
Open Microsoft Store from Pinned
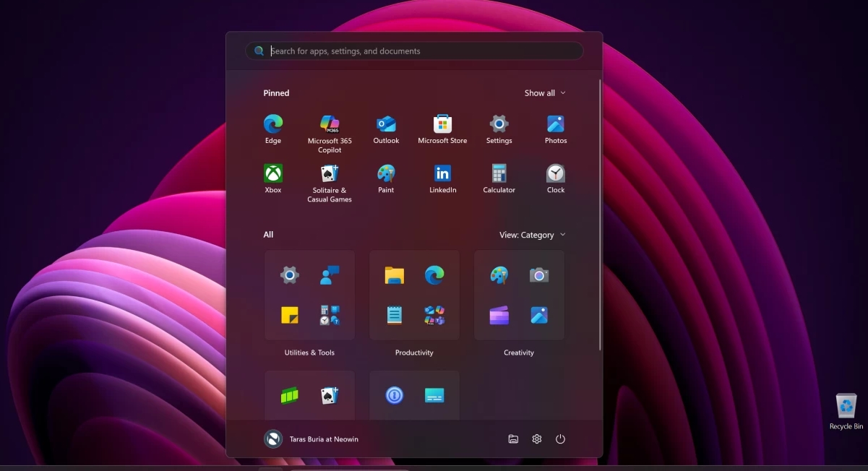442,129
